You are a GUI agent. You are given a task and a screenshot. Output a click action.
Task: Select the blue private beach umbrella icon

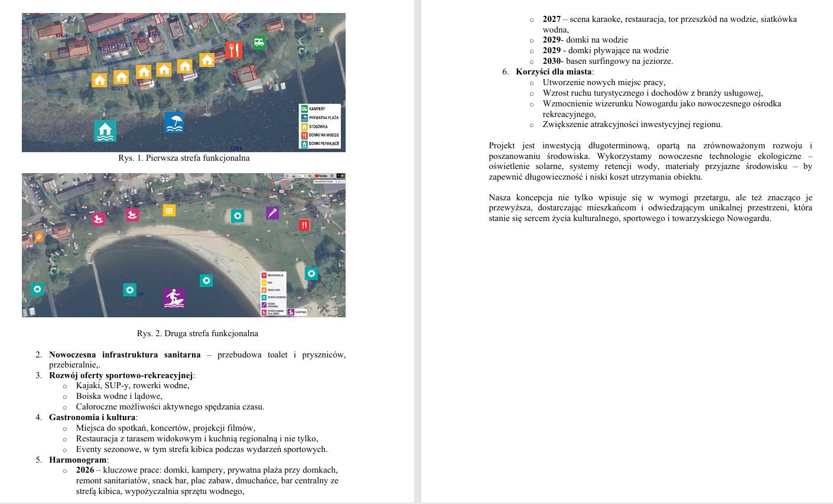pos(174,122)
